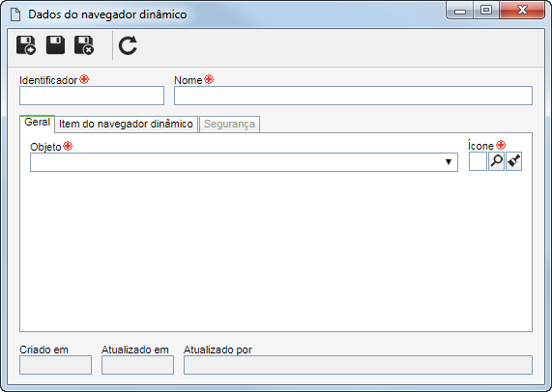
Task: Click the Refresh circular arrow icon
Action: [128, 45]
